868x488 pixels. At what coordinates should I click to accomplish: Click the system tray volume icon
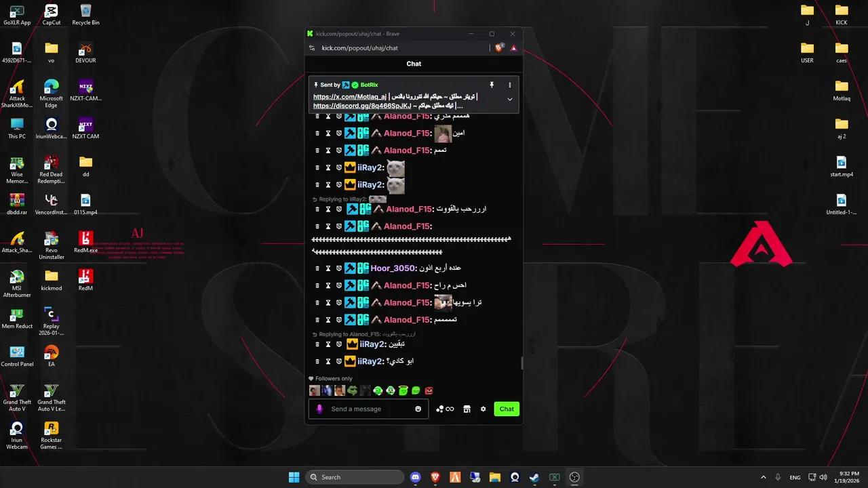point(823,477)
